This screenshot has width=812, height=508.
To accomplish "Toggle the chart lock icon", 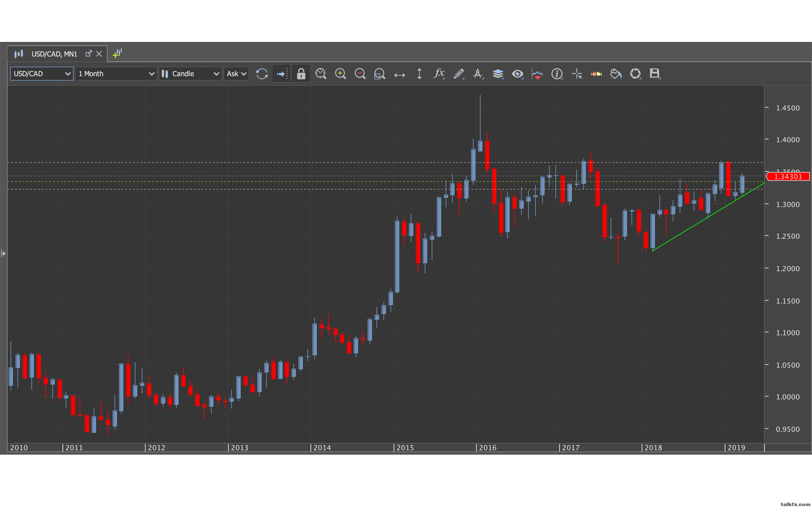I will coord(301,74).
